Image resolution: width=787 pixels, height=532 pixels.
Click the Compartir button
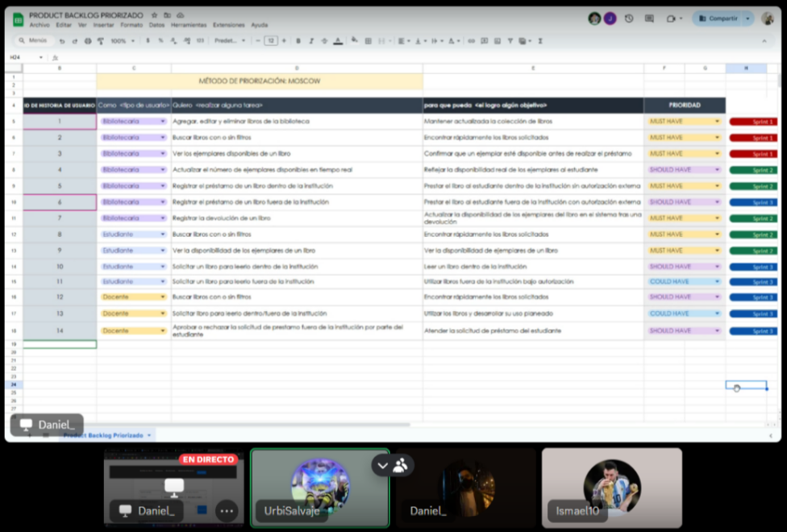(x=717, y=19)
